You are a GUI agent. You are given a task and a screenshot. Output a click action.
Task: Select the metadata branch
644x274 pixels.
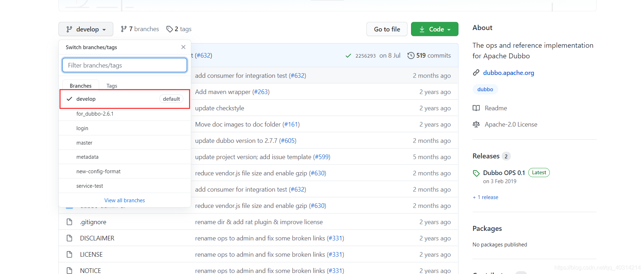tap(125, 157)
